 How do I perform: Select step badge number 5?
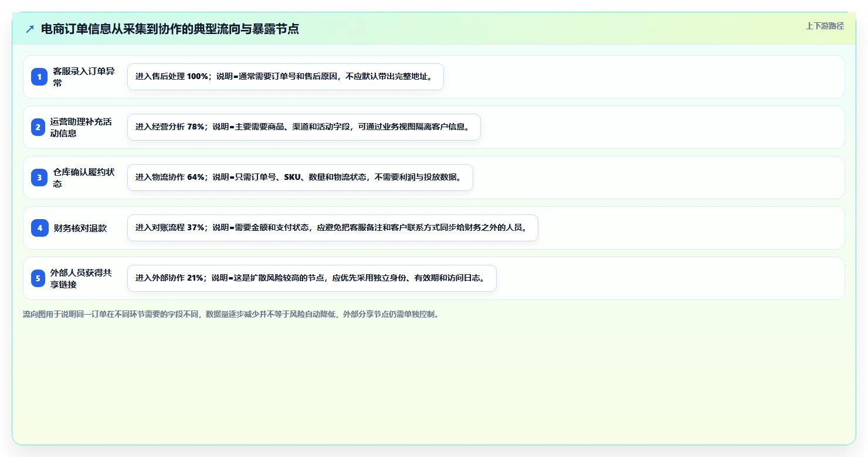pos(38,278)
